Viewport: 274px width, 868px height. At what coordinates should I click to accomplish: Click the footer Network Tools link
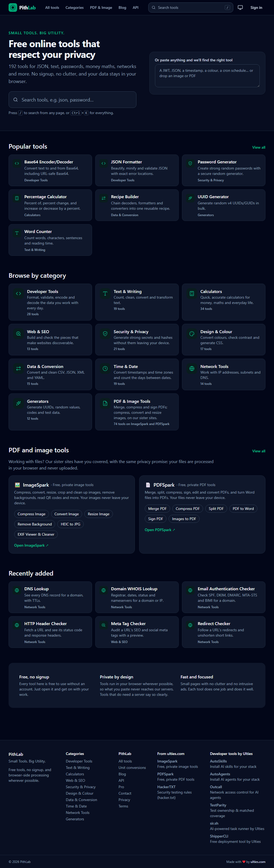pyautogui.click(x=78, y=812)
